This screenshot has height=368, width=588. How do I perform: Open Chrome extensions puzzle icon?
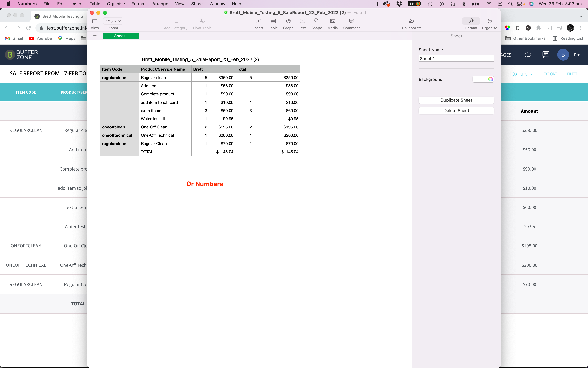pyautogui.click(x=539, y=28)
